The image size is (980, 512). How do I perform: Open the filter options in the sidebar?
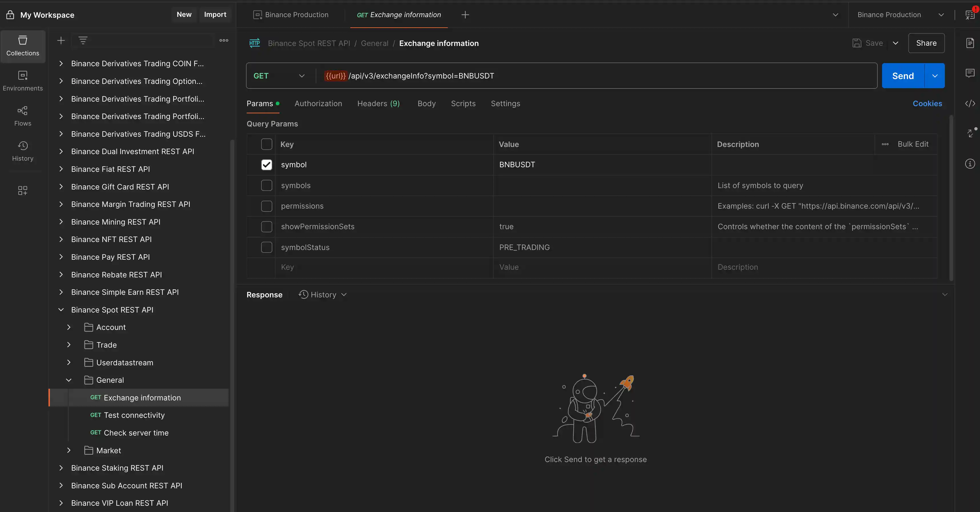coord(83,40)
